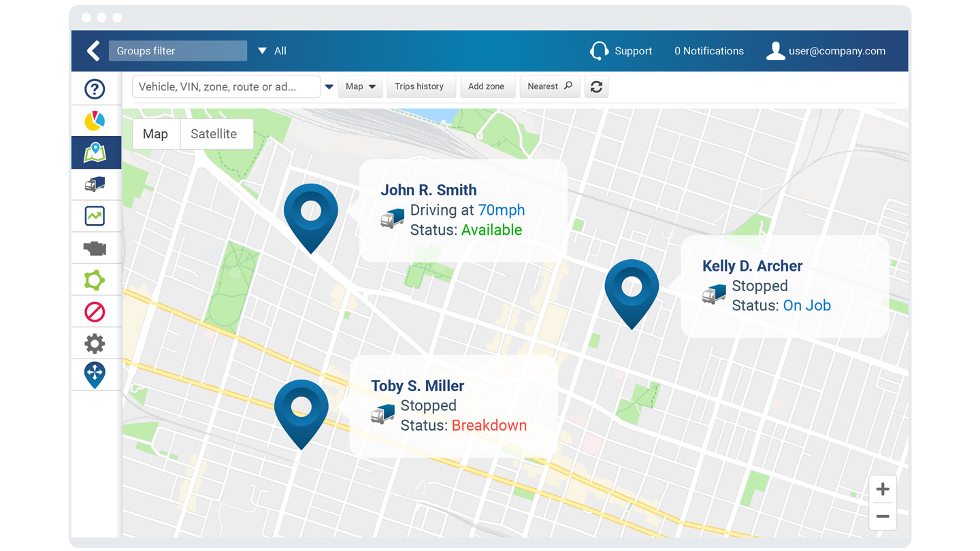Open the blue move-arrows pin icon
Image resolution: width=980 pixels, height=551 pixels.
pyautogui.click(x=95, y=375)
